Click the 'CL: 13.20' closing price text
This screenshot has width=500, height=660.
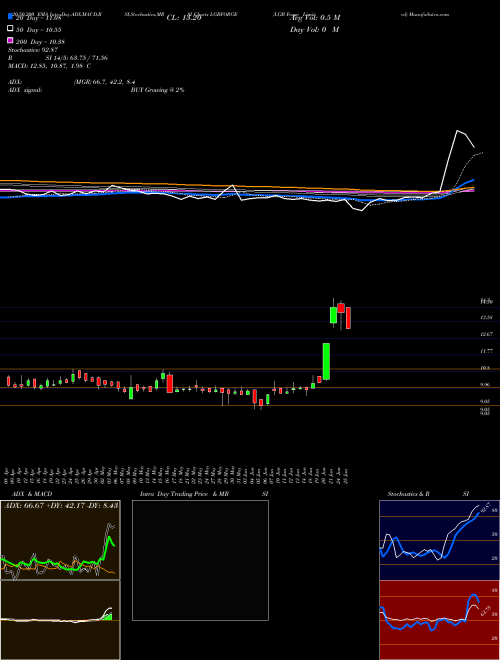184,18
